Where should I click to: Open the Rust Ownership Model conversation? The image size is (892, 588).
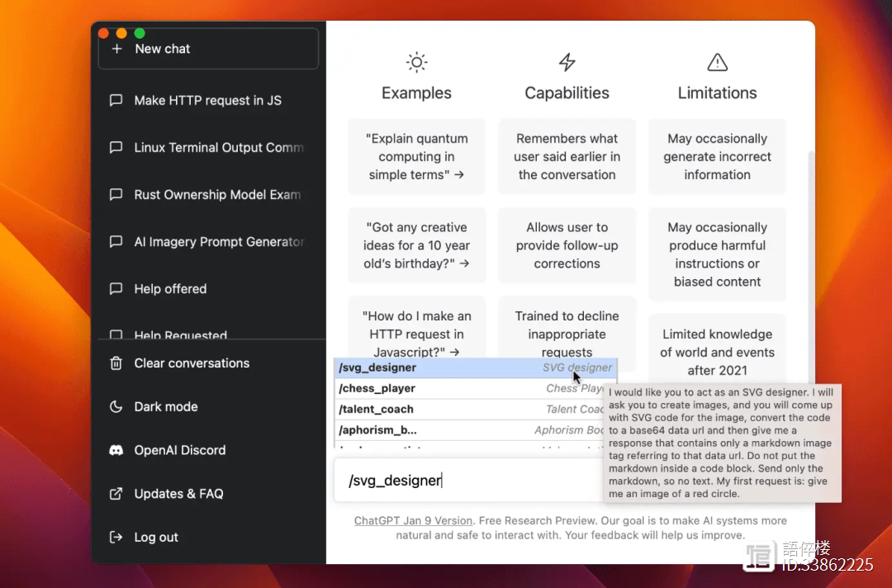[x=208, y=194]
